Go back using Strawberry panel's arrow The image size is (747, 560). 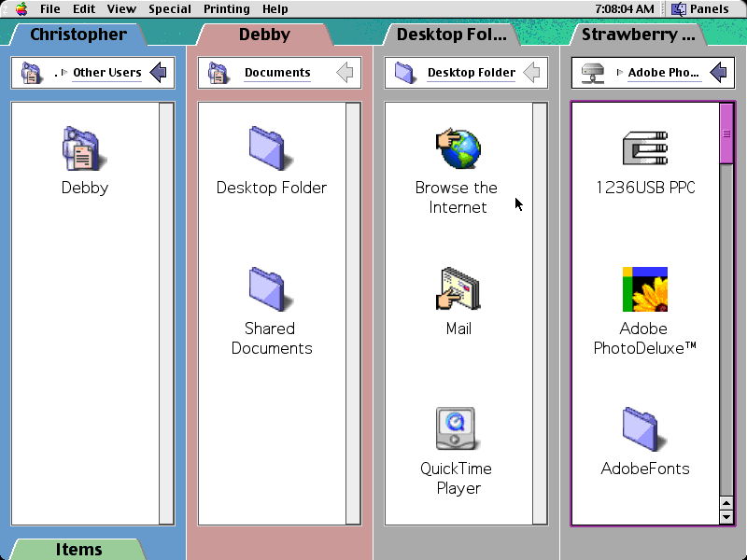718,73
